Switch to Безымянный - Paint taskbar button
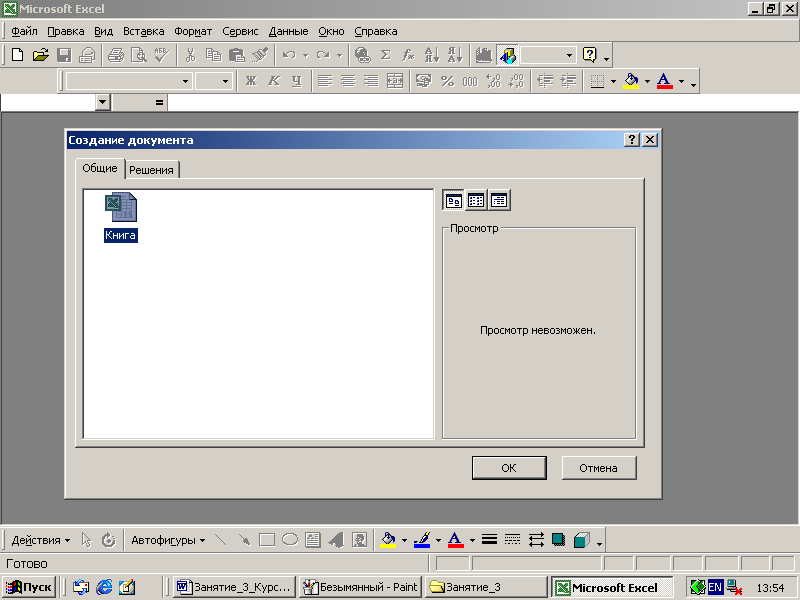This screenshot has width=800, height=600. point(361,587)
